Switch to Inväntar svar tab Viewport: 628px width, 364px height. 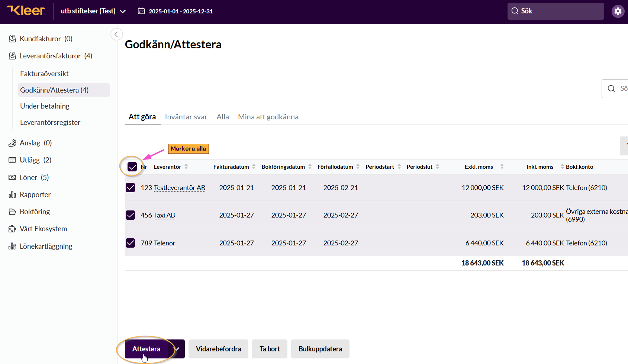(186, 117)
